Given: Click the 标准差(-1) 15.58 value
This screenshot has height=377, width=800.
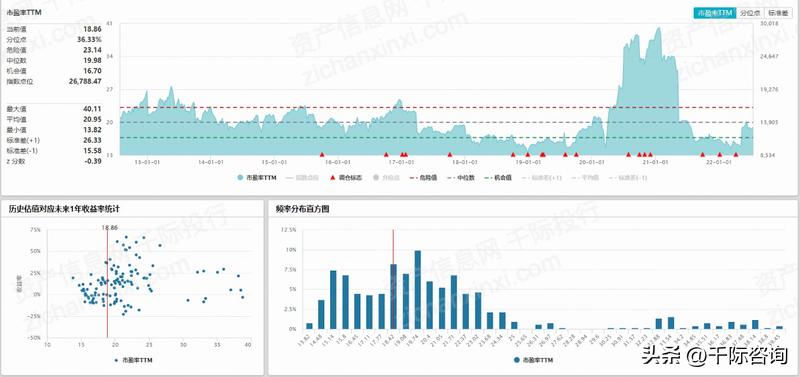Looking at the screenshot, I should [92, 150].
